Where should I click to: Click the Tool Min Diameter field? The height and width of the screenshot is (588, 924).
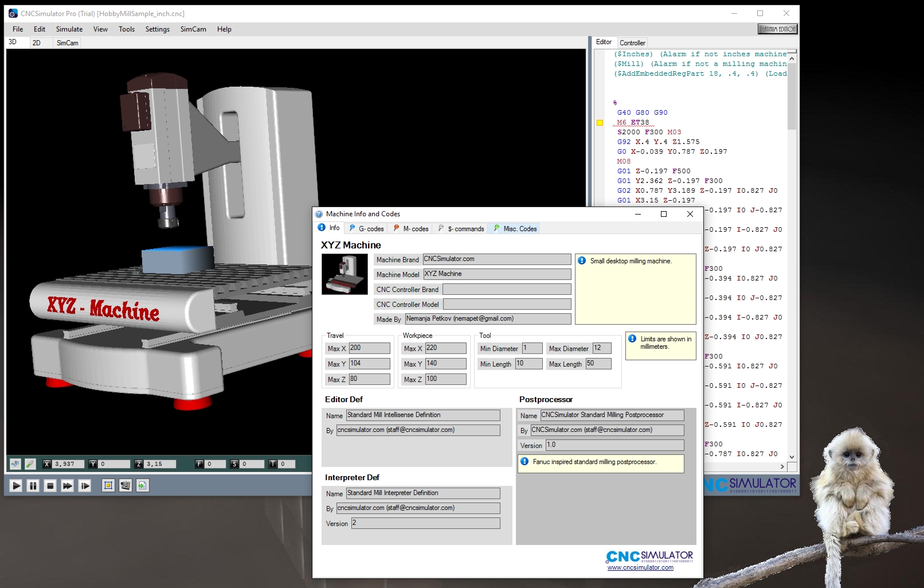(x=532, y=348)
